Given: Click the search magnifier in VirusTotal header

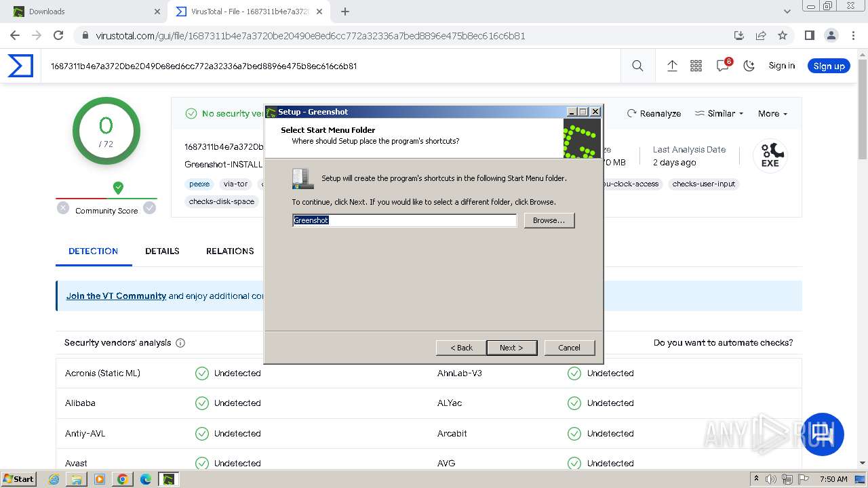Looking at the screenshot, I should pyautogui.click(x=637, y=66).
